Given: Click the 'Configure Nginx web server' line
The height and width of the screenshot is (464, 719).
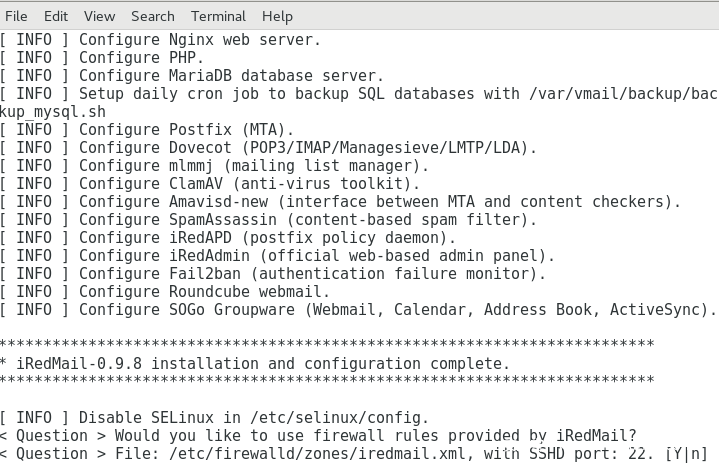Looking at the screenshot, I should pyautogui.click(x=200, y=40).
